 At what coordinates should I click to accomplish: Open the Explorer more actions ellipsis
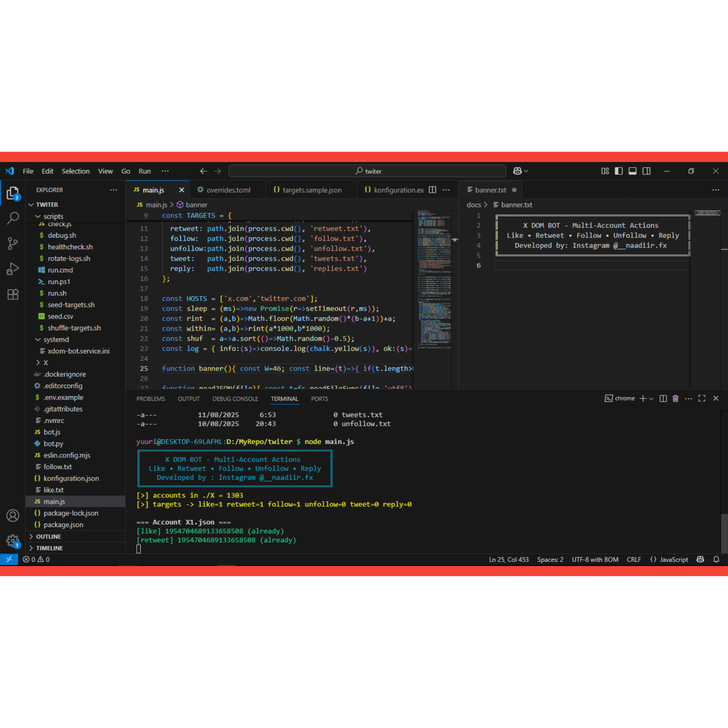114,190
